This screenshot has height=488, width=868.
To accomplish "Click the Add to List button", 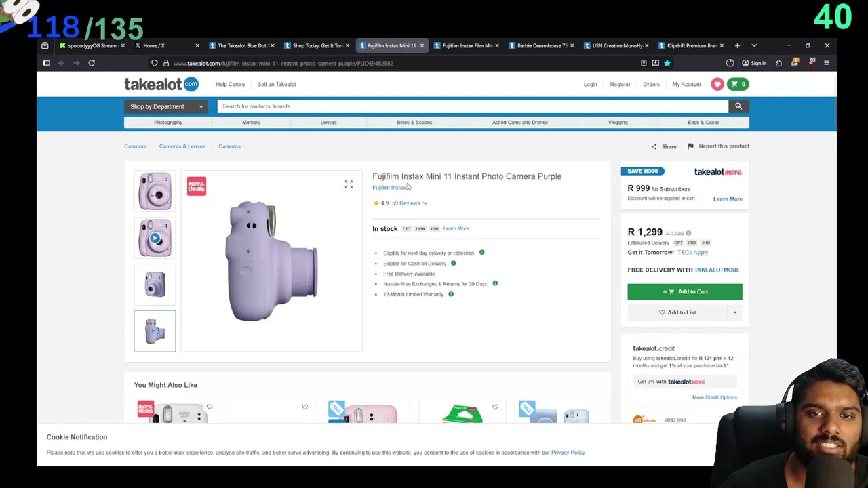I will click(x=677, y=312).
